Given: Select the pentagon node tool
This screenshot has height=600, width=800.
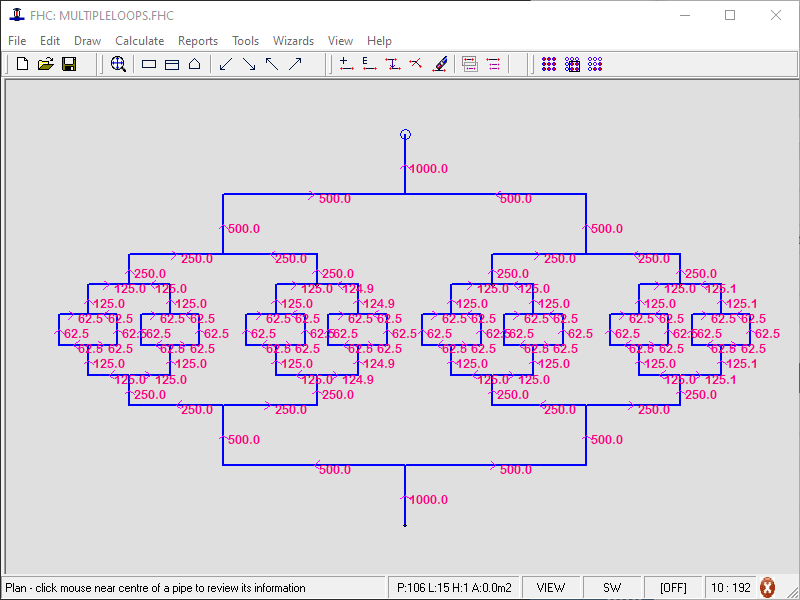Looking at the screenshot, I should [194, 63].
